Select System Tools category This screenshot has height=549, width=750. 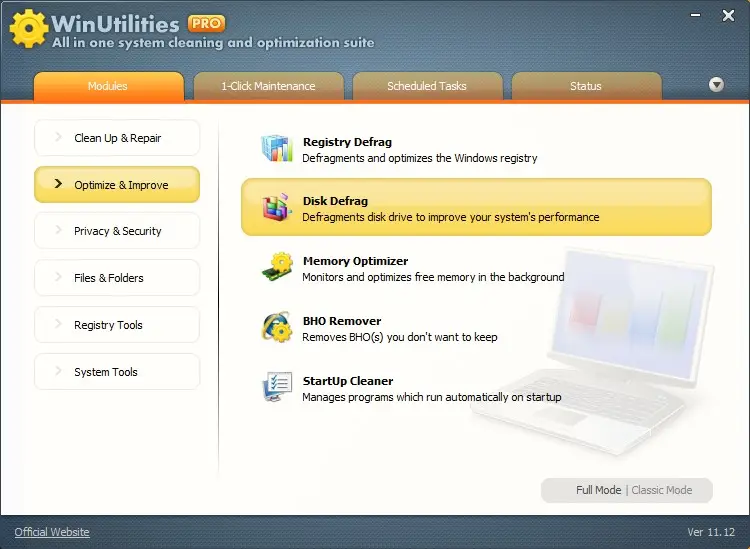[117, 372]
